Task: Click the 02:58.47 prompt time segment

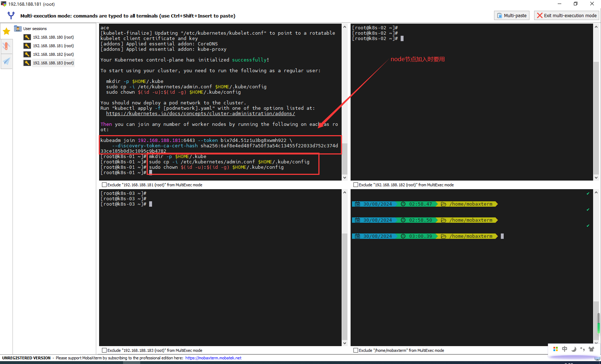Action: (x=417, y=204)
